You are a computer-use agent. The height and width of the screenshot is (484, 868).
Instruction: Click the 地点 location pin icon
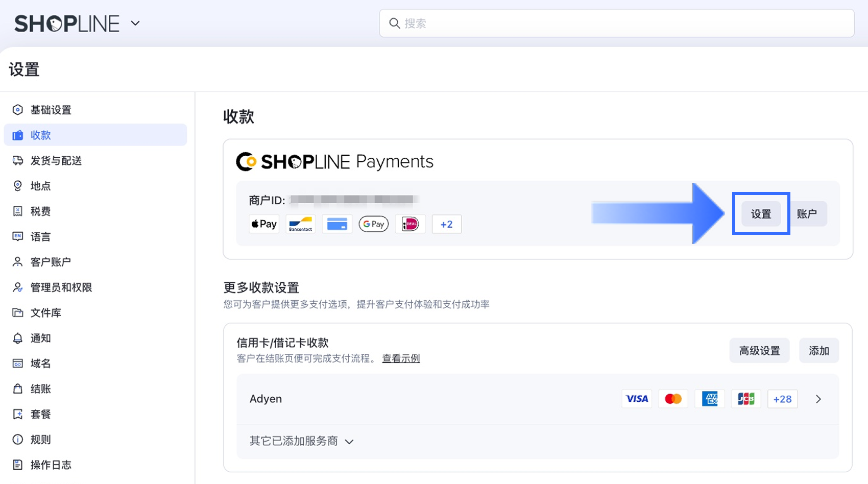(x=17, y=186)
